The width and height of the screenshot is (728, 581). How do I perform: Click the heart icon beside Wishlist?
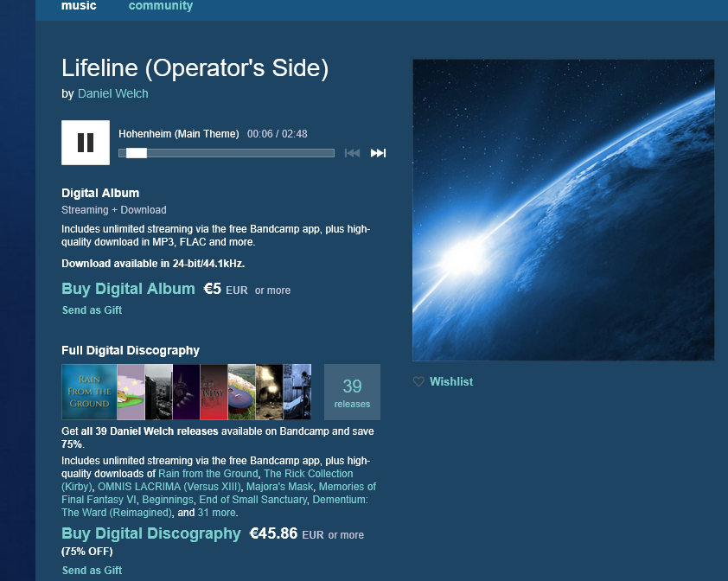pos(418,382)
